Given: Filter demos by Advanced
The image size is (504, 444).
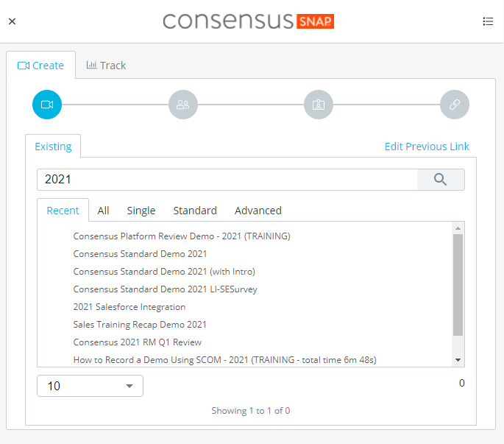Looking at the screenshot, I should point(258,211).
